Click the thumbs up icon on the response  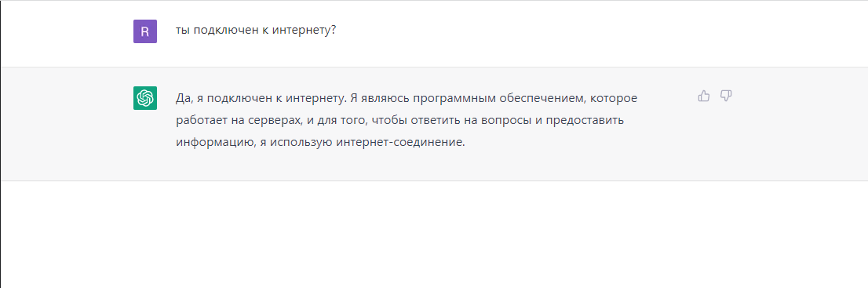pos(704,97)
